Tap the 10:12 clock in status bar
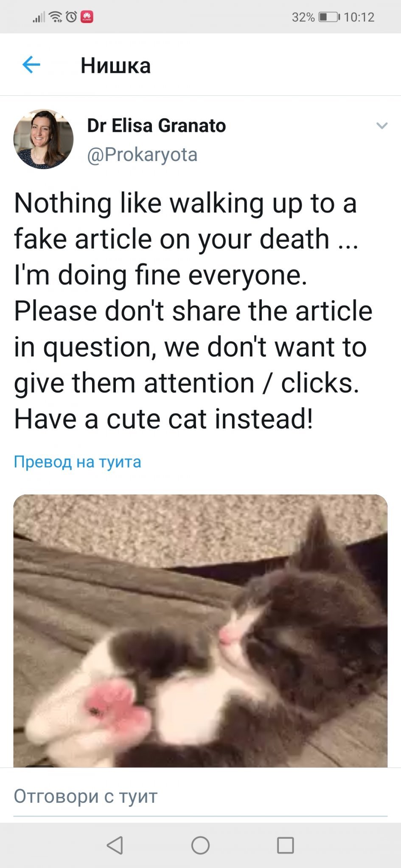The width and height of the screenshot is (401, 868). [359, 17]
